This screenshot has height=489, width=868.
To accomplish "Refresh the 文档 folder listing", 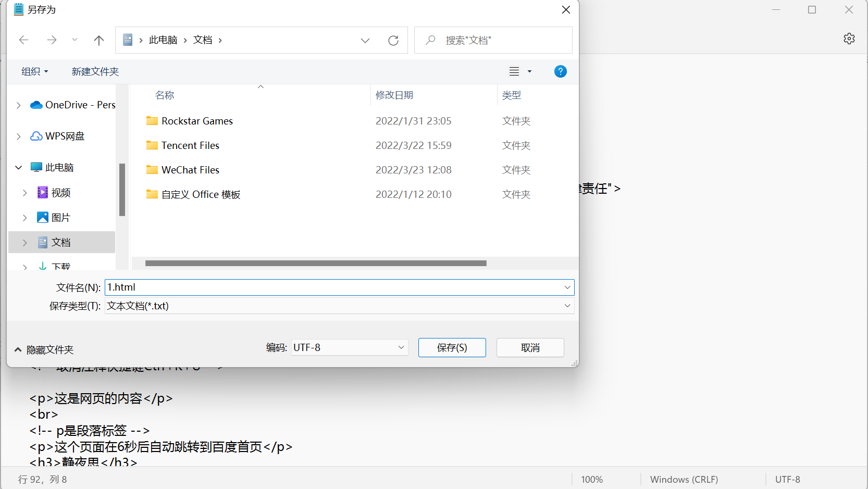I will click(x=393, y=40).
